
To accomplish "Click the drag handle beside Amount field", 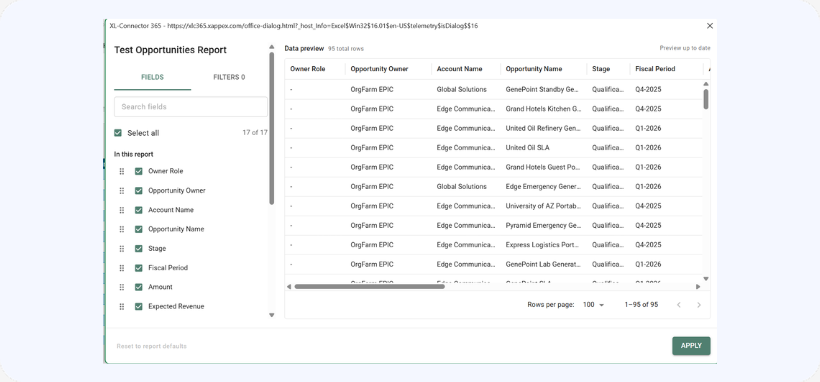I will (122, 287).
